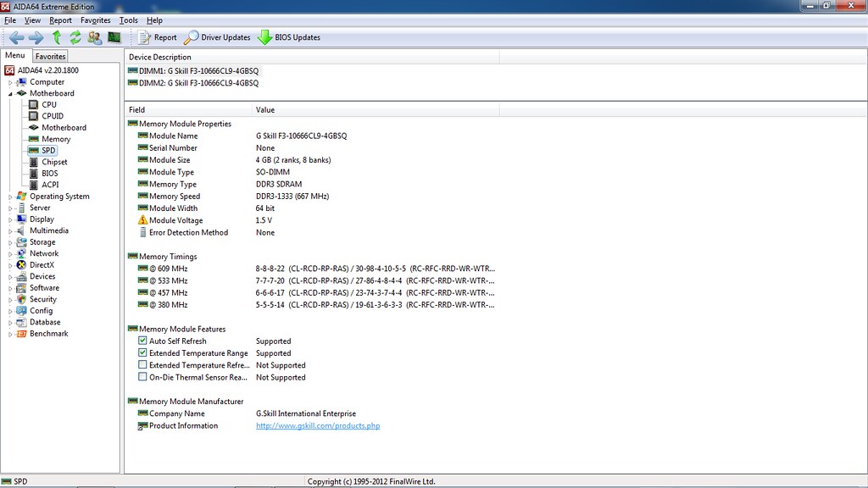
Task: Click the Device Description column header
Action: tap(312, 57)
